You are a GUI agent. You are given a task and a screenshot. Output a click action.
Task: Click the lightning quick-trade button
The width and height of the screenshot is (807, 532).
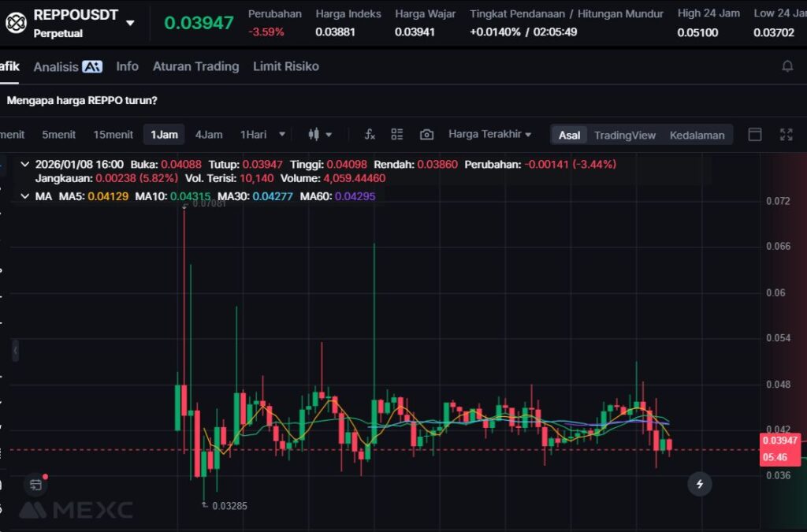point(699,483)
